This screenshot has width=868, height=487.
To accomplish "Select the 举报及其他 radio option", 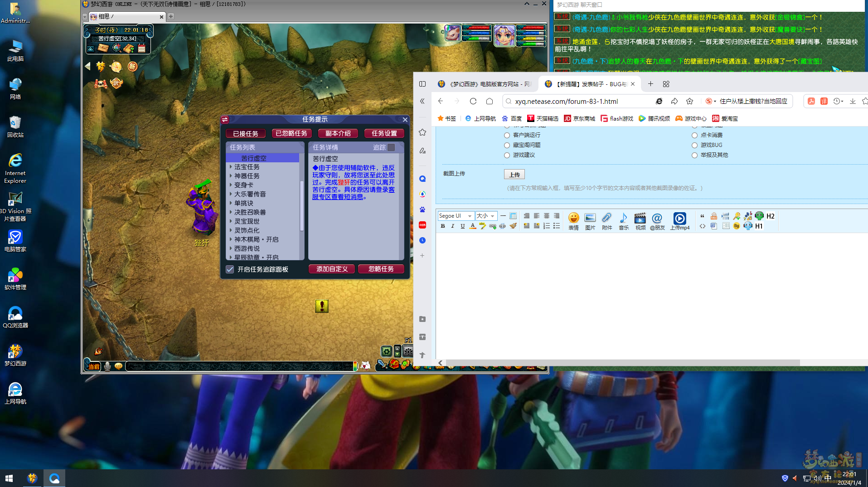I will (x=694, y=155).
